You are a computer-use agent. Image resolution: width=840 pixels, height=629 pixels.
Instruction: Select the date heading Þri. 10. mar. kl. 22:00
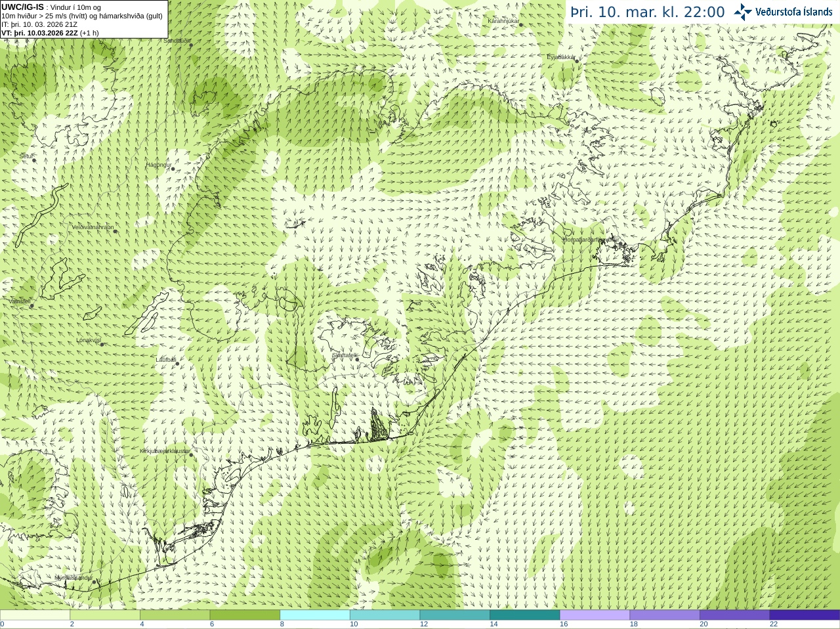coord(648,12)
